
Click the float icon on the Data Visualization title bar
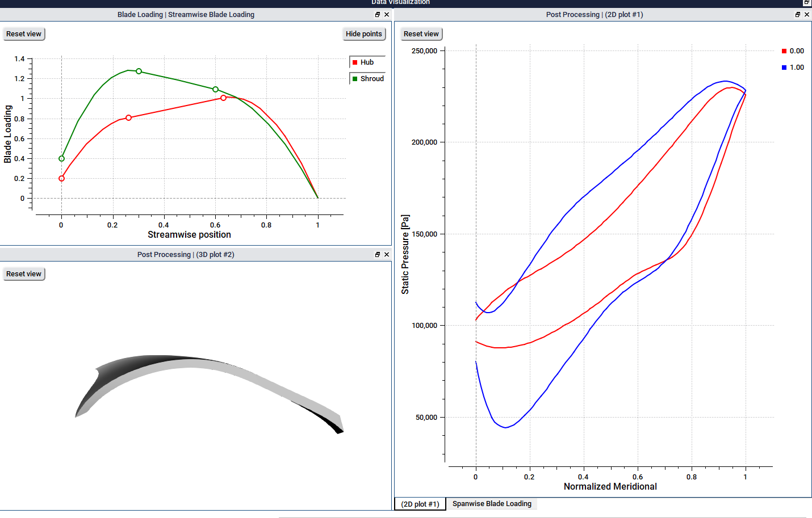(x=806, y=3)
